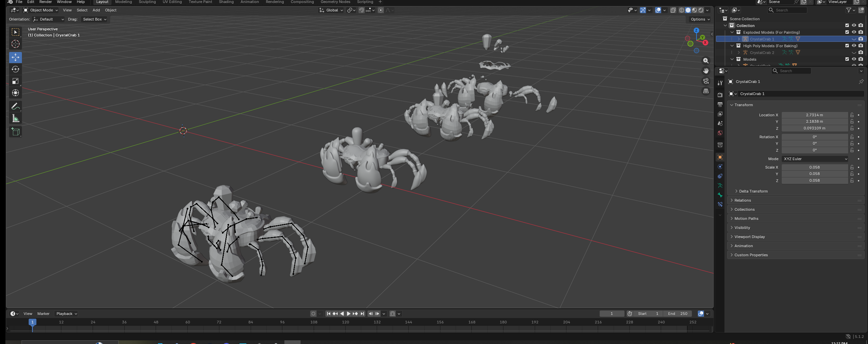Hide Exploded Models collection with eye icon
Image resolution: width=868 pixels, height=344 pixels.
[854, 32]
